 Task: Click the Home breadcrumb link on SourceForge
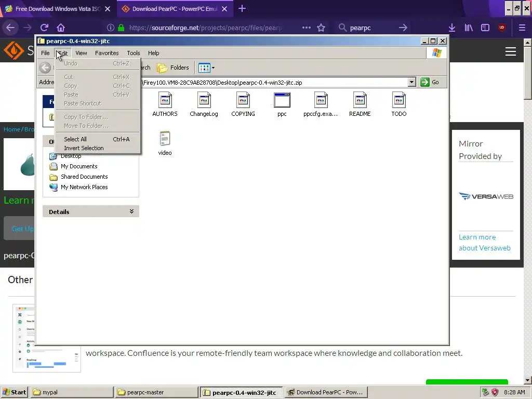pos(12,129)
